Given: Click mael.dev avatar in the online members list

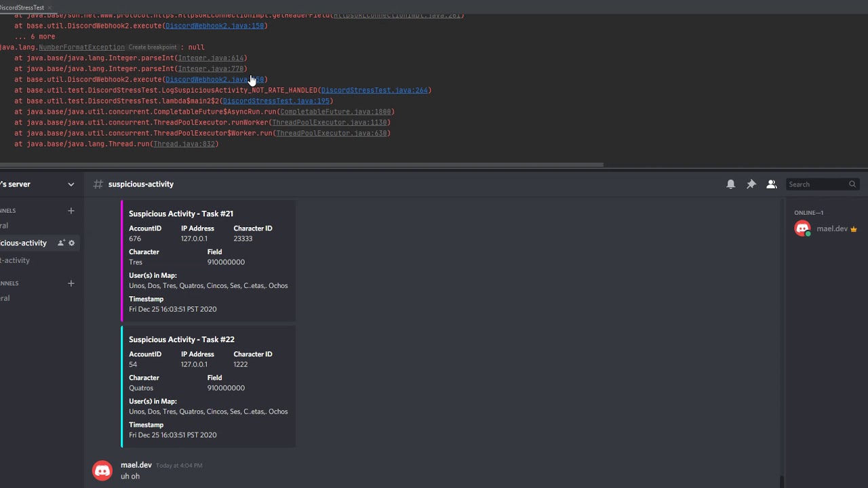Looking at the screenshot, I should (803, 229).
